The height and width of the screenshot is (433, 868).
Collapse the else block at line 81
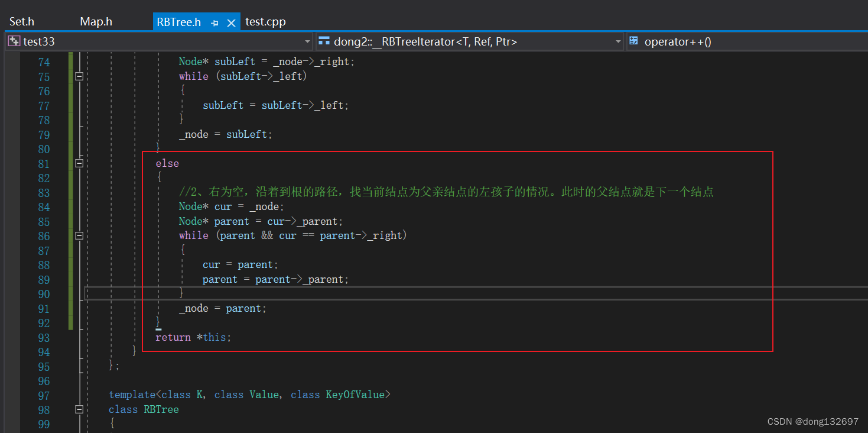79,163
